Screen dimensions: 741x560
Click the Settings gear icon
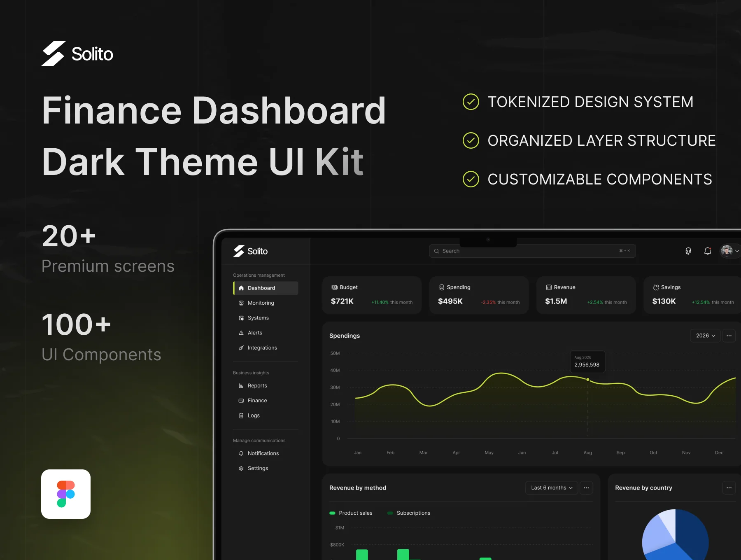(241, 468)
